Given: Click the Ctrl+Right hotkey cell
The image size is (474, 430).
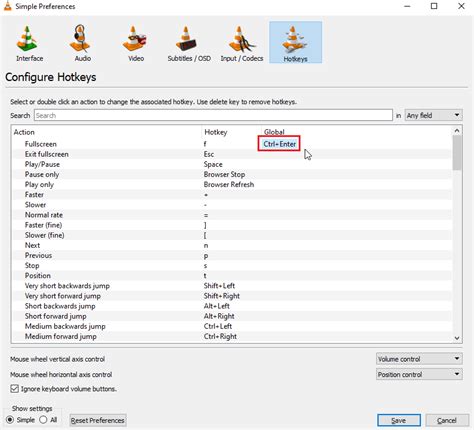Looking at the screenshot, I should (x=220, y=336).
